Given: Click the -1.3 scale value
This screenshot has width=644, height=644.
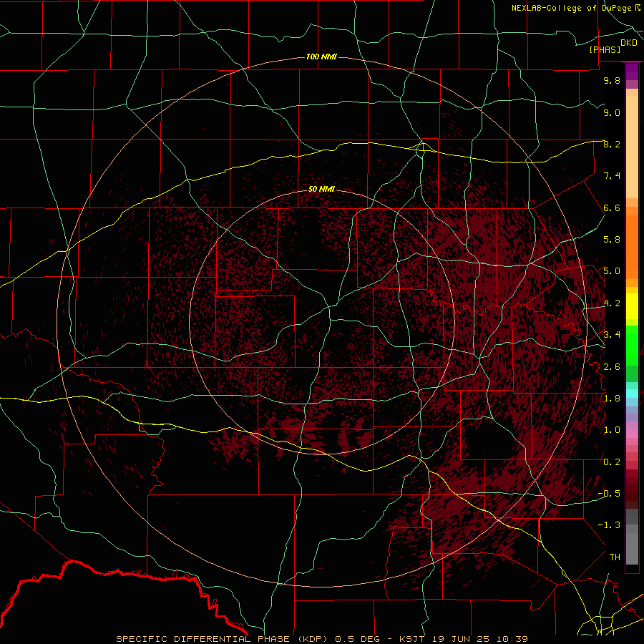Looking at the screenshot, I should (x=609, y=525).
